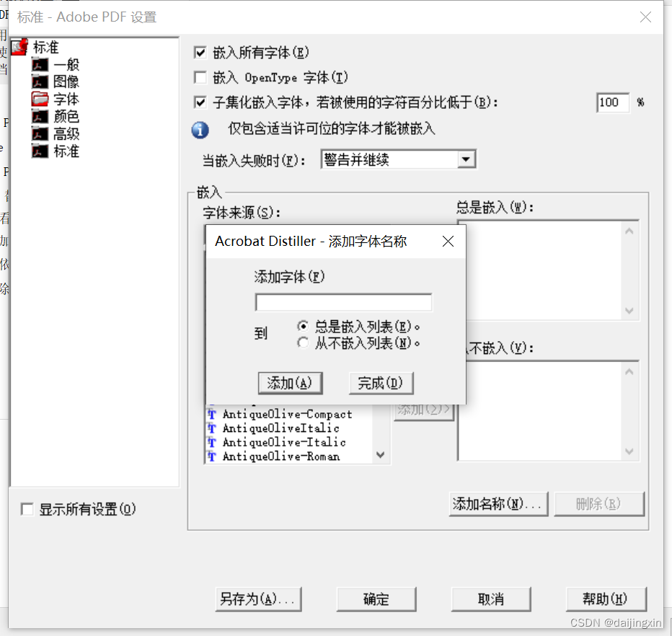Click the icon beside 高级
Screen dimensions: 672x636
tap(40, 133)
